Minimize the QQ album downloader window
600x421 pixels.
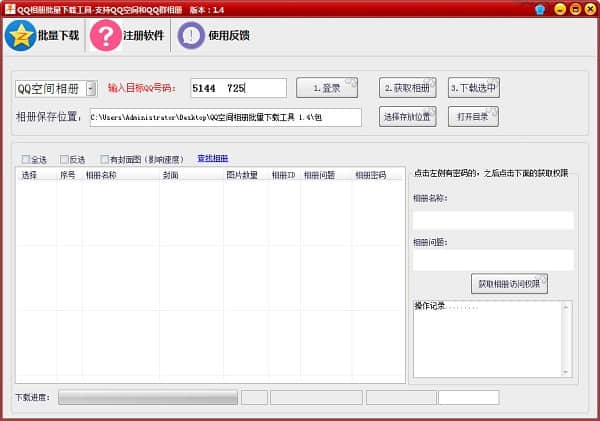560,10
